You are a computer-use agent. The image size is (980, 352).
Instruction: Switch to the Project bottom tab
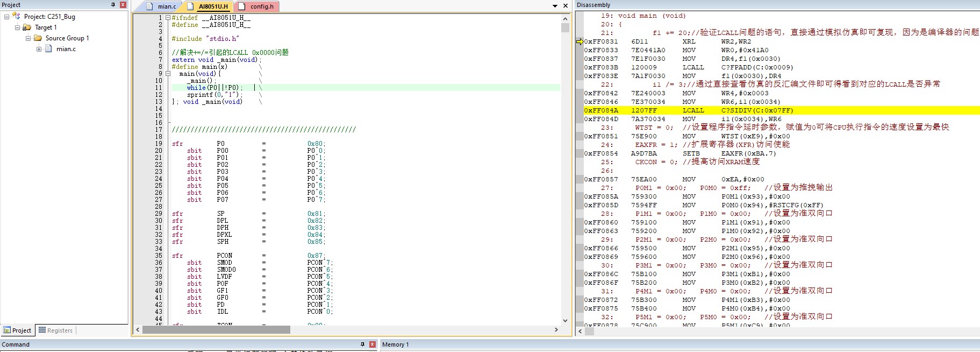pos(18,330)
